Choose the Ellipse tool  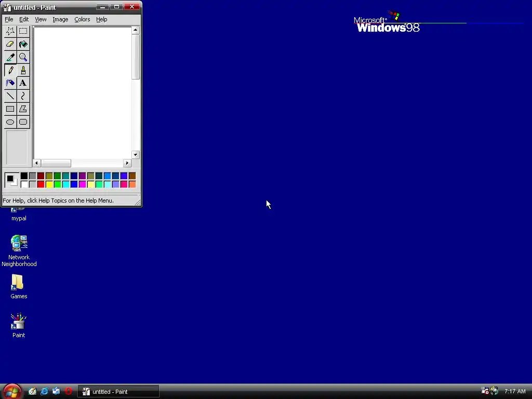click(x=10, y=122)
